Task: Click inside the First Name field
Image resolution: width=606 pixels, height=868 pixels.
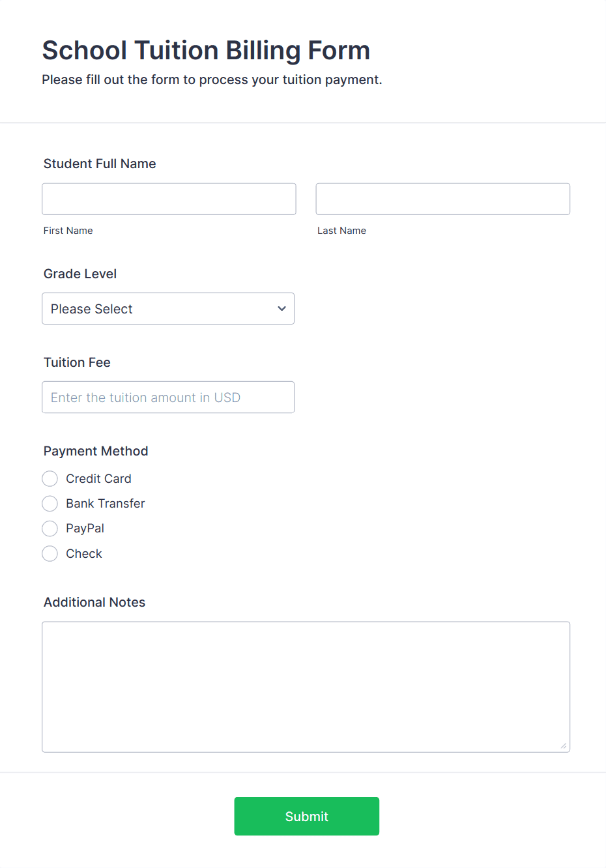Action: (168, 199)
